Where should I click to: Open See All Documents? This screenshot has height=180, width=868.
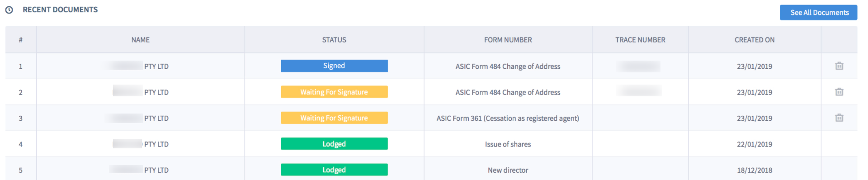819,13
